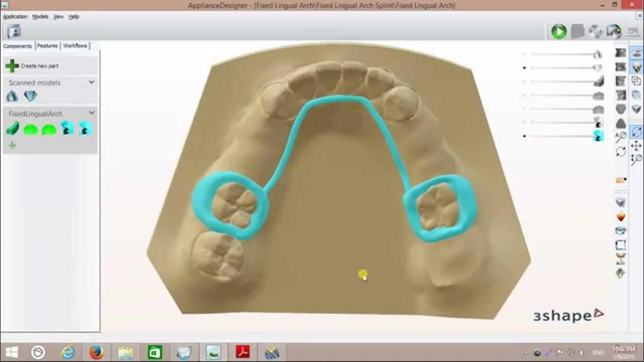The width and height of the screenshot is (644, 362).
Task: Toggle visibility dot for the lower jaw slider row
Action: pyautogui.click(x=525, y=68)
